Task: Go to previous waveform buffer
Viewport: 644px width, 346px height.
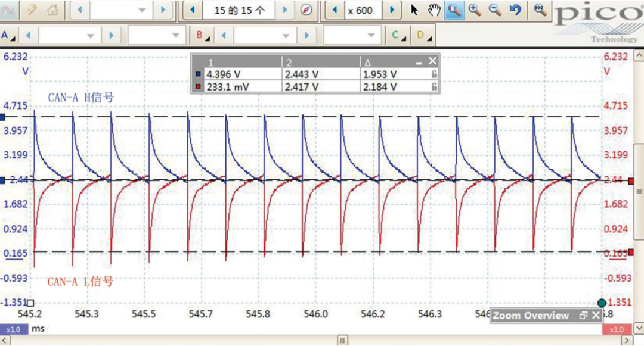Action: click(192, 10)
